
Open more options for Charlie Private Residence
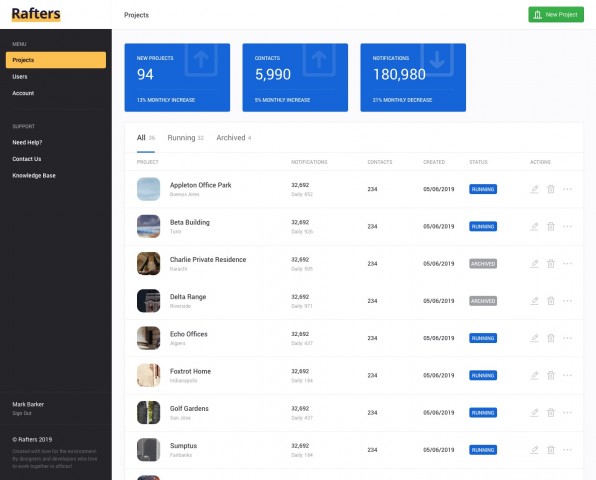click(x=567, y=263)
